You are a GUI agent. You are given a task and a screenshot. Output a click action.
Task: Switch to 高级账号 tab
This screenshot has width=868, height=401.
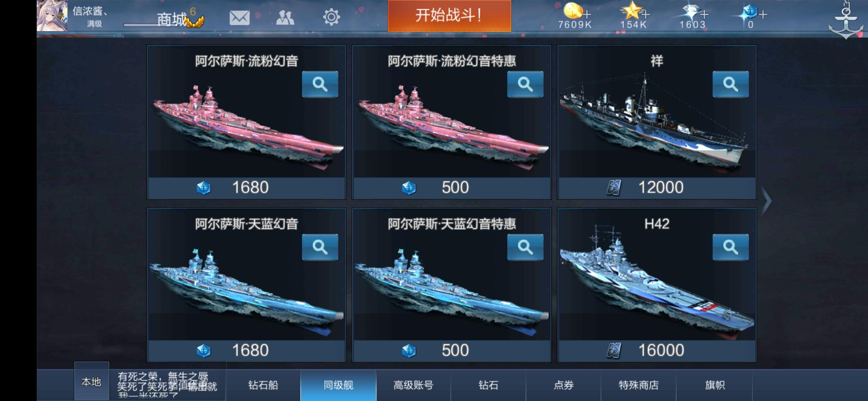tap(413, 385)
